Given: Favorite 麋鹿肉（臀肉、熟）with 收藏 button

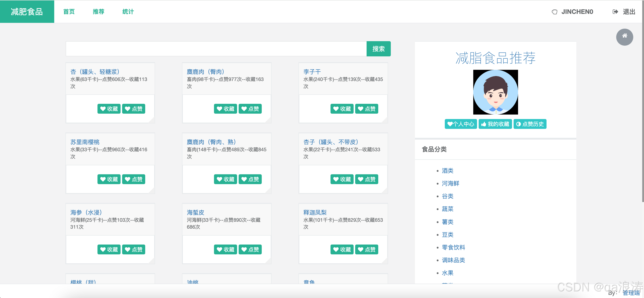Looking at the screenshot, I should (x=225, y=179).
